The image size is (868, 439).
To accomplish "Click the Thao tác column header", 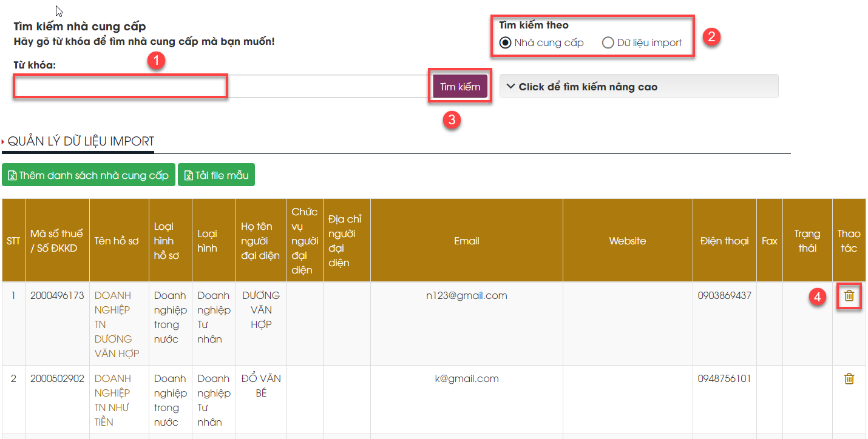I will (x=849, y=241).
